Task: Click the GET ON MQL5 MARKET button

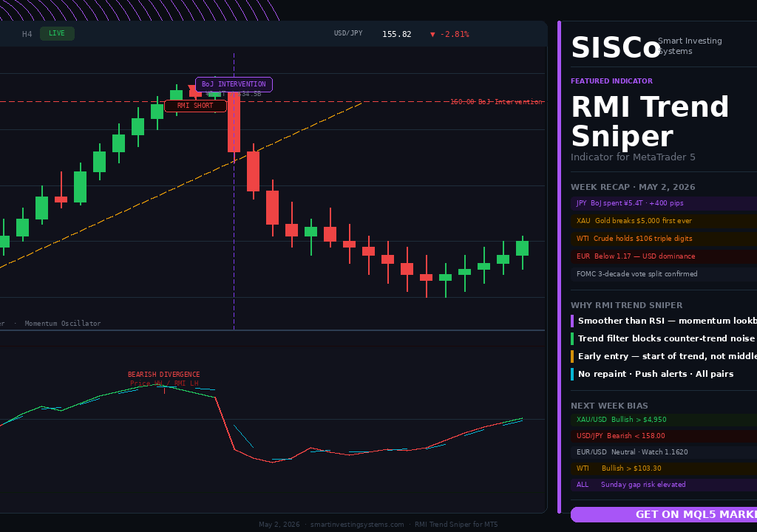Action: tap(664, 514)
